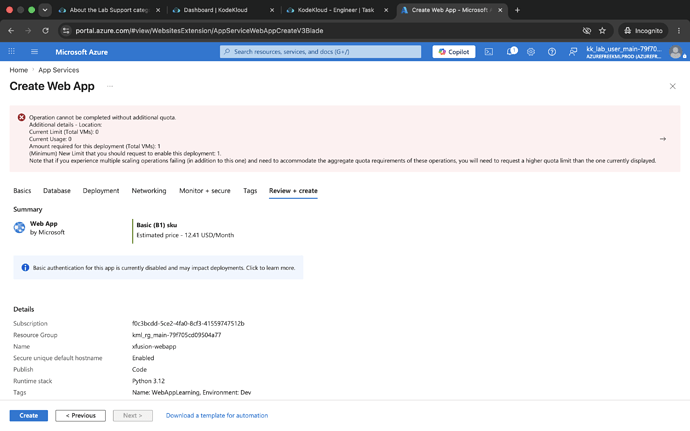The width and height of the screenshot is (690, 431).
Task: Switch to KodeKloud - Engineer Task tab
Action: (337, 10)
